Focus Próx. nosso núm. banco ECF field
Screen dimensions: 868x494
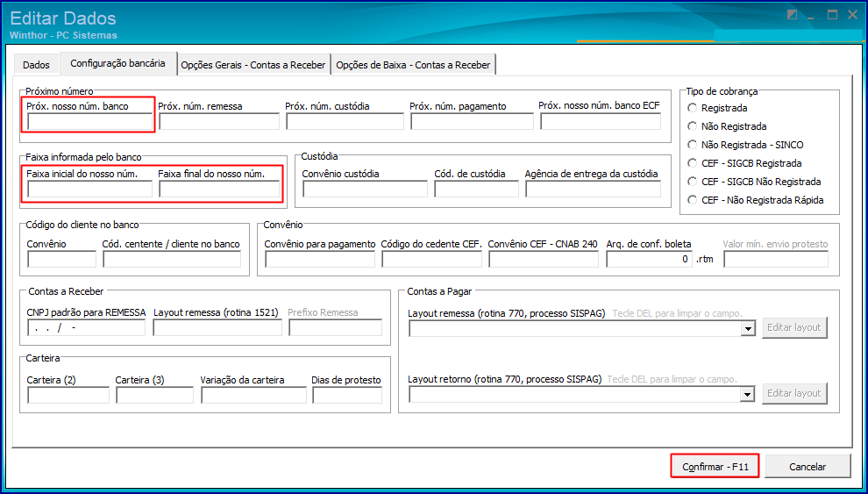601,121
